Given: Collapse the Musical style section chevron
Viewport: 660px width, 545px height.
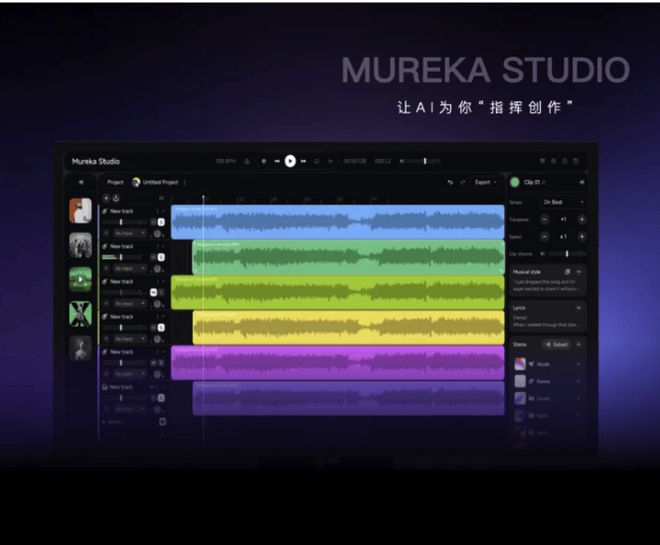Looking at the screenshot, I should coord(579,272).
